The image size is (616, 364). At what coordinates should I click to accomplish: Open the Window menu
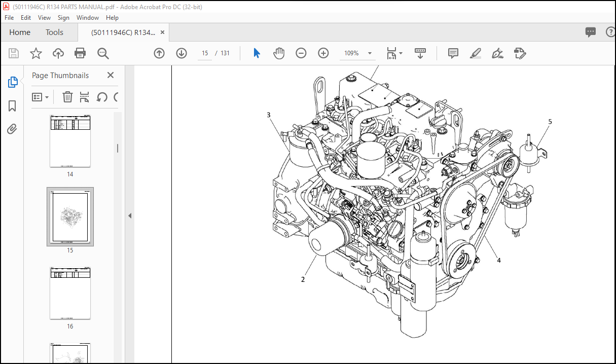[x=88, y=17]
